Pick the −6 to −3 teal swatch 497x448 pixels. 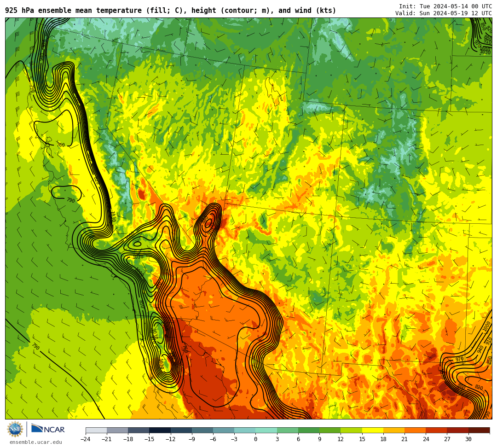click(224, 430)
